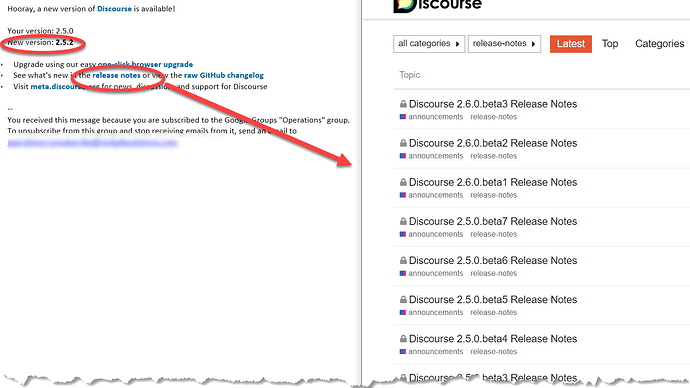The height and width of the screenshot is (388, 690).
Task: Click the lock icon beside 2.6.0.beta1 topic
Action: tap(403, 182)
